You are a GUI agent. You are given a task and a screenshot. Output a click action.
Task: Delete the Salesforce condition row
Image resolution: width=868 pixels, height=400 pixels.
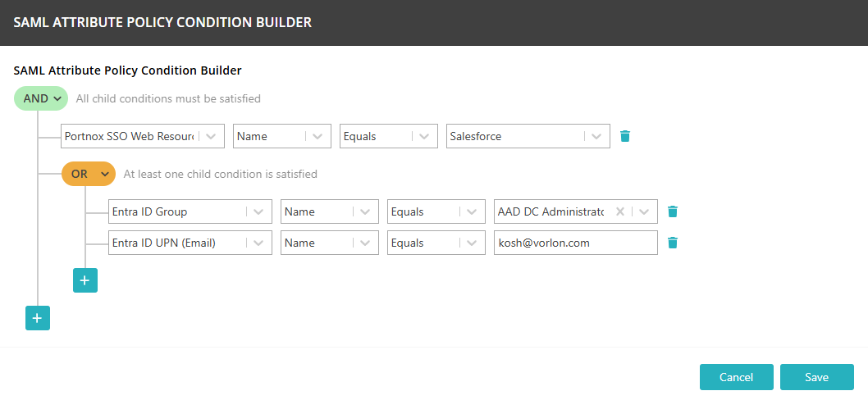[625, 136]
